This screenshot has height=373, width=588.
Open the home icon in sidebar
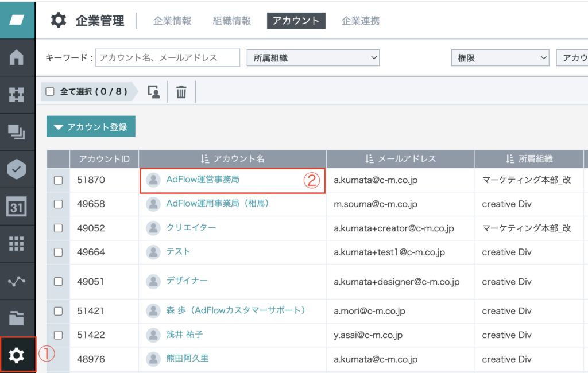click(x=17, y=57)
